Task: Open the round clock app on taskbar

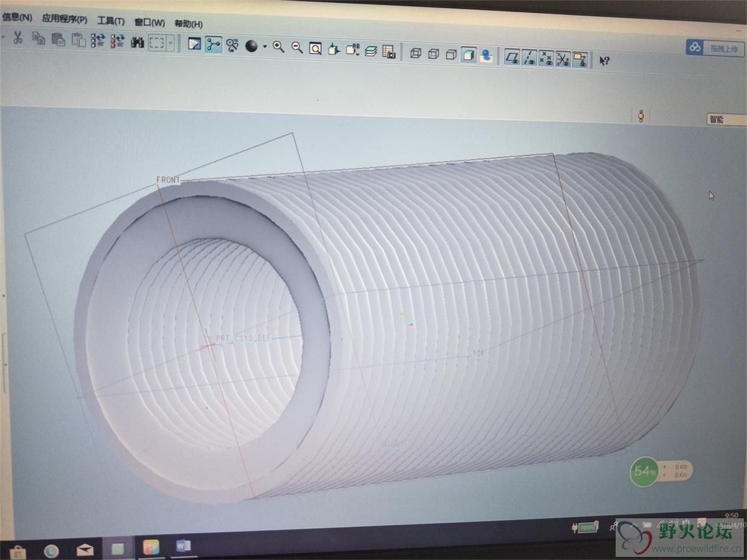Action: tap(51, 551)
